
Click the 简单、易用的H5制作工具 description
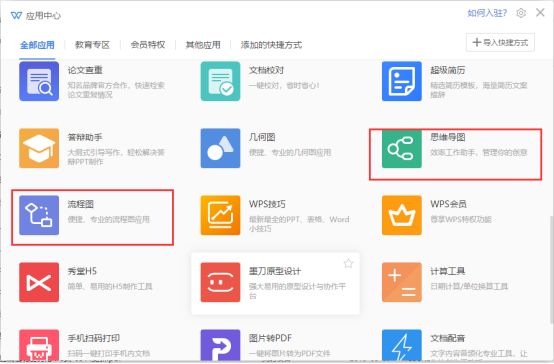click(x=110, y=287)
